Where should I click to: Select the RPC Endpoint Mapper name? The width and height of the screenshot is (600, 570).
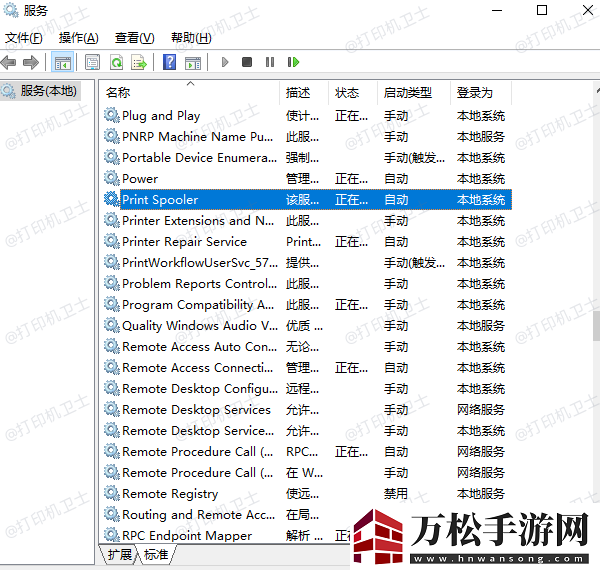point(187,536)
